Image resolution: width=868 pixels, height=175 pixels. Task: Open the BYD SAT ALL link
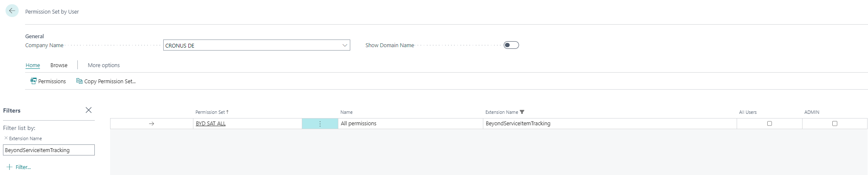tap(210, 124)
